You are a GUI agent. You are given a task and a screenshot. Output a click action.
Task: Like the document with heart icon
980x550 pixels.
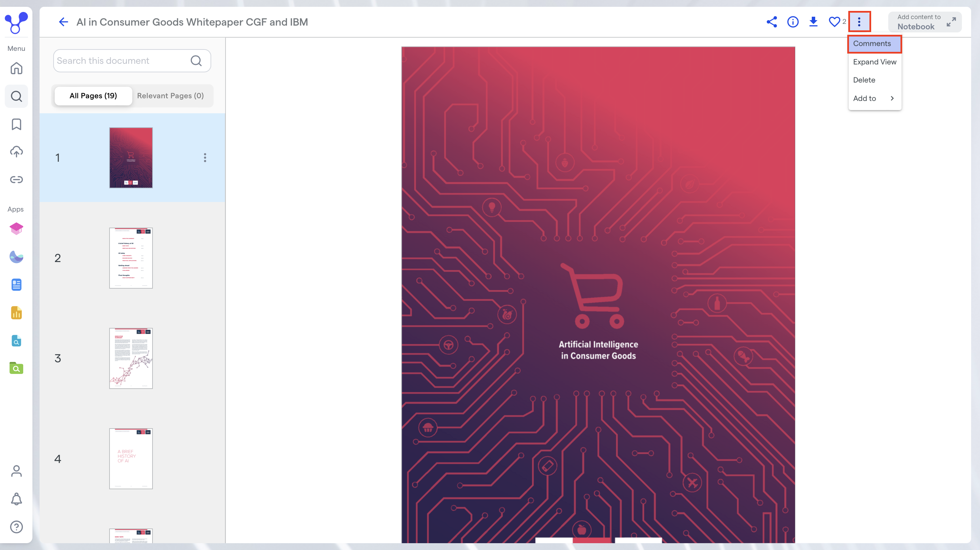834,22
